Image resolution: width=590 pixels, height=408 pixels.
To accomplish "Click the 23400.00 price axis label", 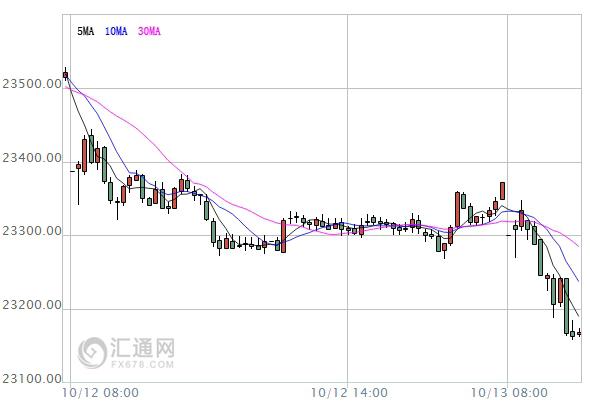I will click(32, 158).
